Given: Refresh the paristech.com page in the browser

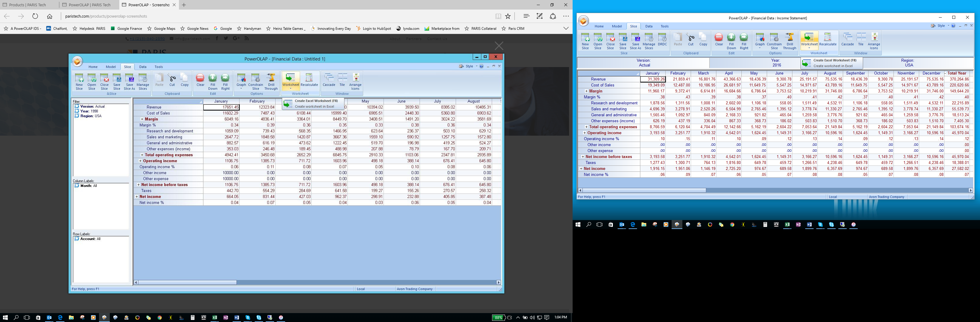Looking at the screenshot, I should 35,16.
